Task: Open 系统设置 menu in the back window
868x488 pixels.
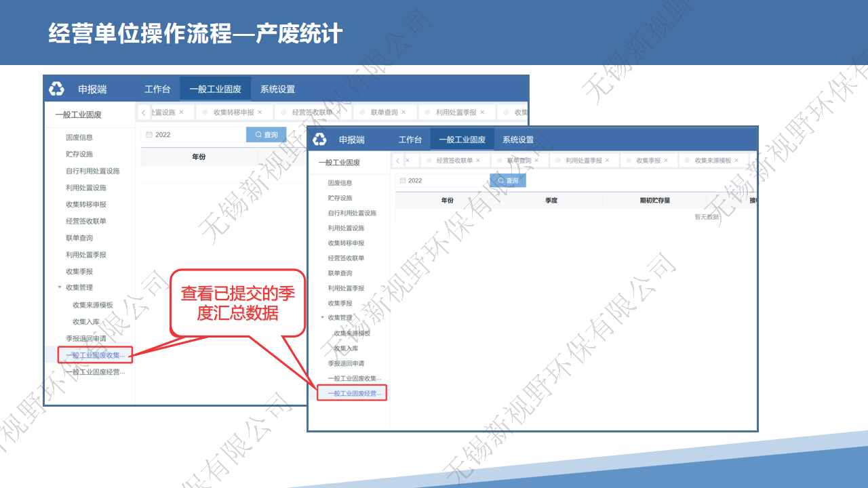Action: click(x=277, y=89)
